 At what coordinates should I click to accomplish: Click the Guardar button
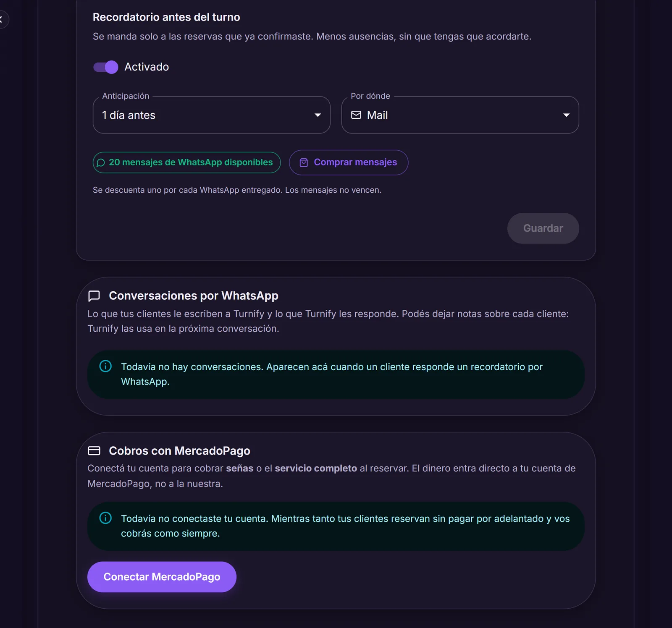click(543, 228)
